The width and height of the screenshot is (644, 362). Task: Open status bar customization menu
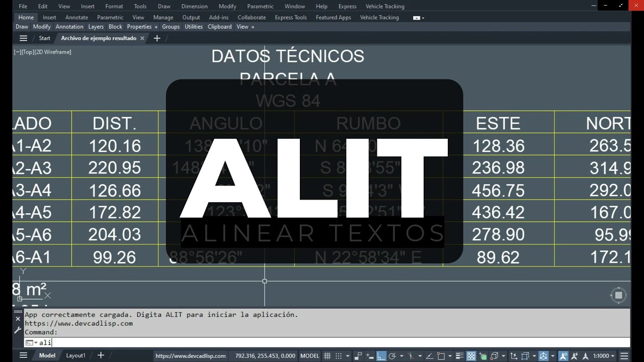[624, 356]
